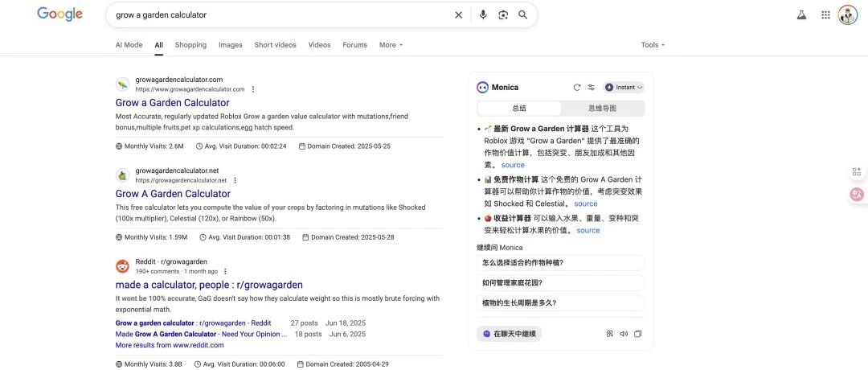Image resolution: width=868 pixels, height=370 pixels.
Task: Open the Forums tab
Action: point(355,45)
